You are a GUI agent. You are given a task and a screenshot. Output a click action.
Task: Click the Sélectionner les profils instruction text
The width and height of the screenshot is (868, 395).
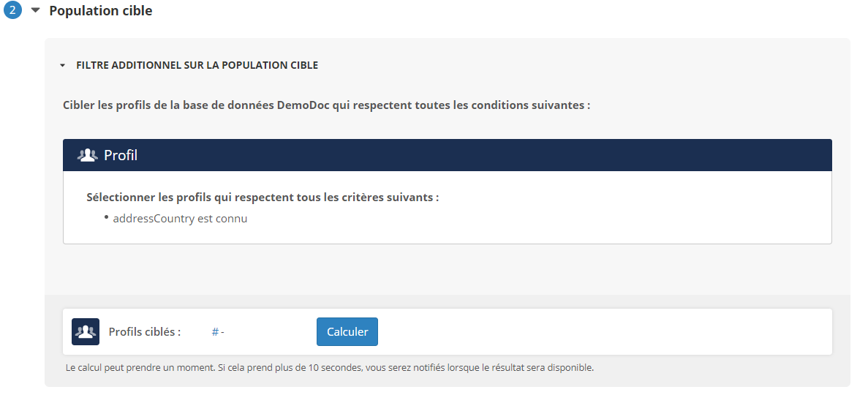(x=263, y=197)
